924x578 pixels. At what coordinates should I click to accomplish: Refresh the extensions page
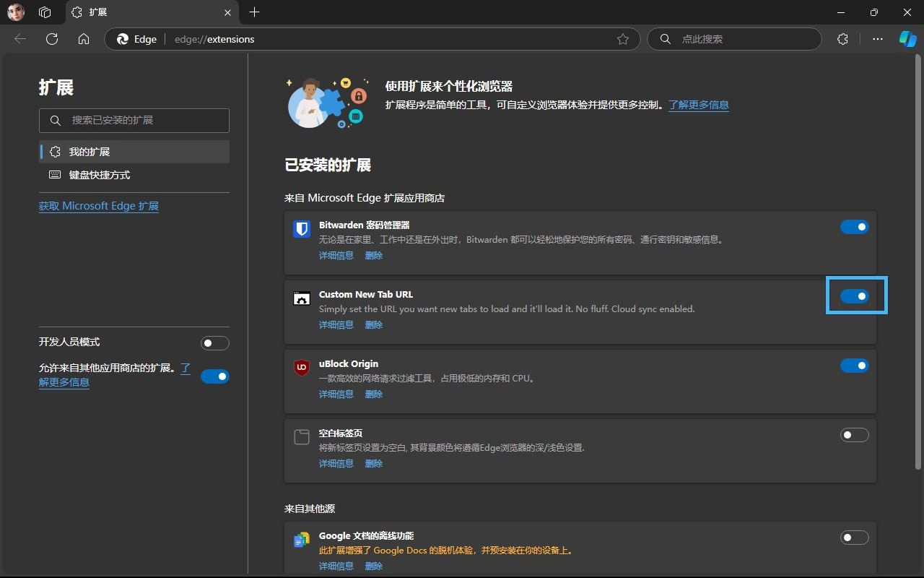pos(52,39)
